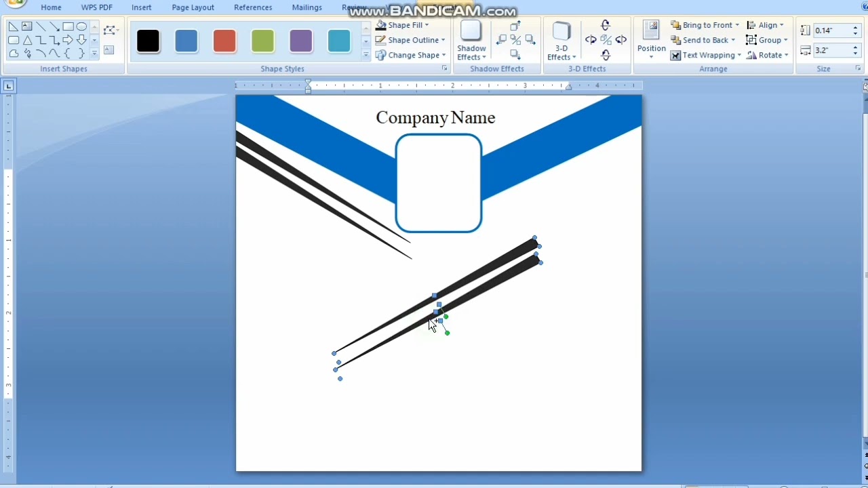Image resolution: width=868 pixels, height=488 pixels.
Task: Switch to the Page Layout tab
Action: point(193,7)
